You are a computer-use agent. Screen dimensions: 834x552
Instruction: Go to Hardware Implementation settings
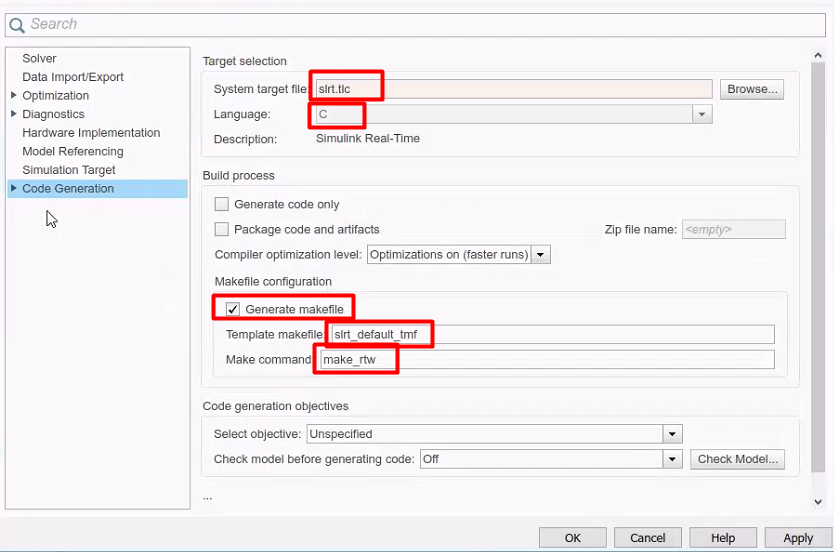(91, 133)
